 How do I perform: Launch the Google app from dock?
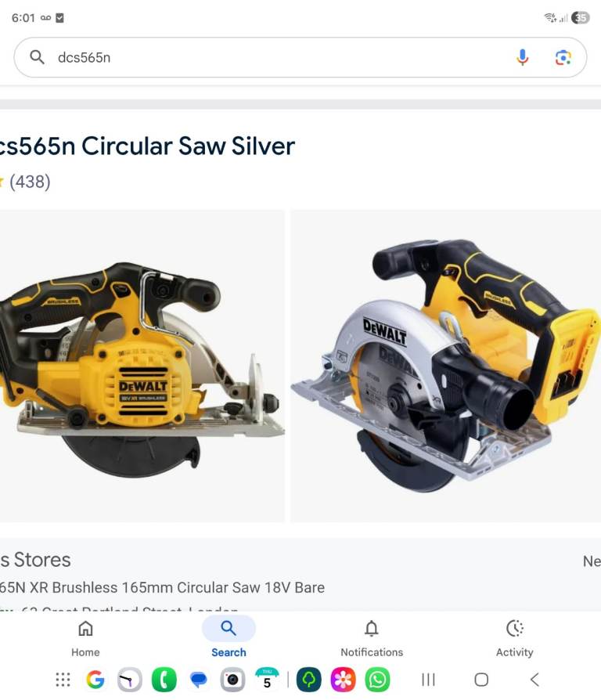coord(95,680)
